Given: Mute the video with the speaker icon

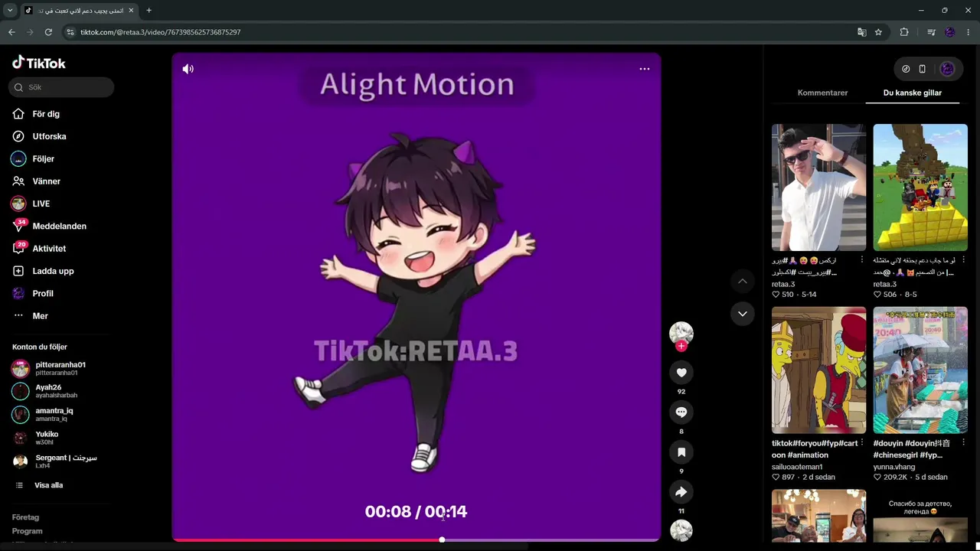Looking at the screenshot, I should tap(188, 69).
